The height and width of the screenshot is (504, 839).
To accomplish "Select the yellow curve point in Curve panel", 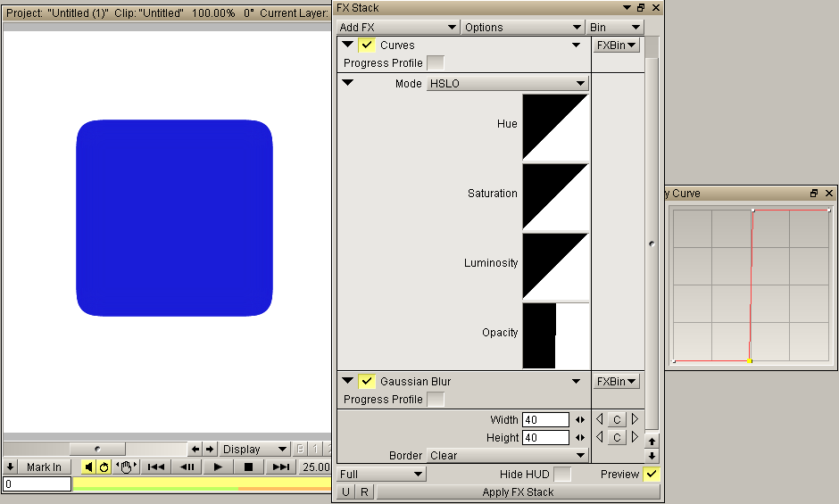I will coord(750,361).
